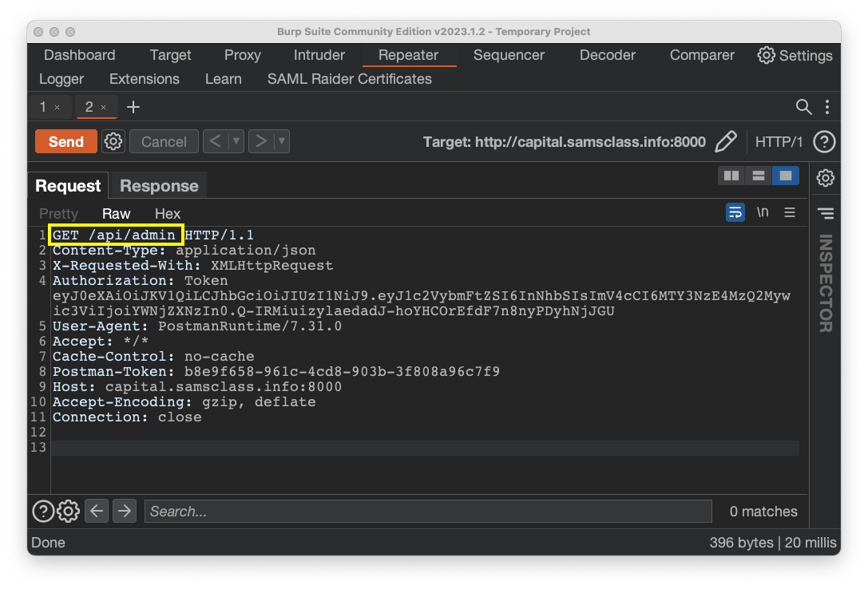Open search settings gear at bottom
868x589 pixels.
(68, 512)
